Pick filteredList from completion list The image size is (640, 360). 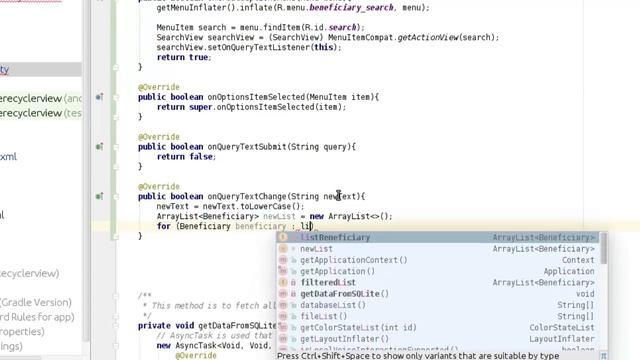[x=438, y=282]
